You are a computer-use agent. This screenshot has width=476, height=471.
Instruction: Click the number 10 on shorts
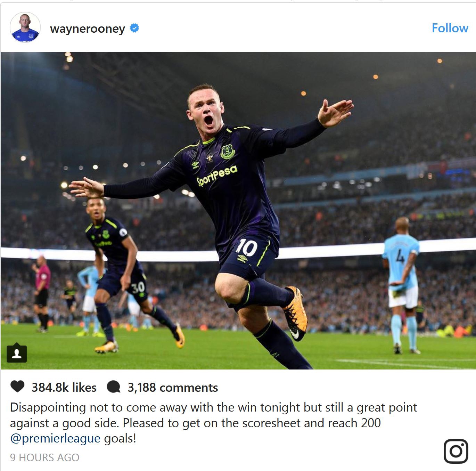point(246,248)
